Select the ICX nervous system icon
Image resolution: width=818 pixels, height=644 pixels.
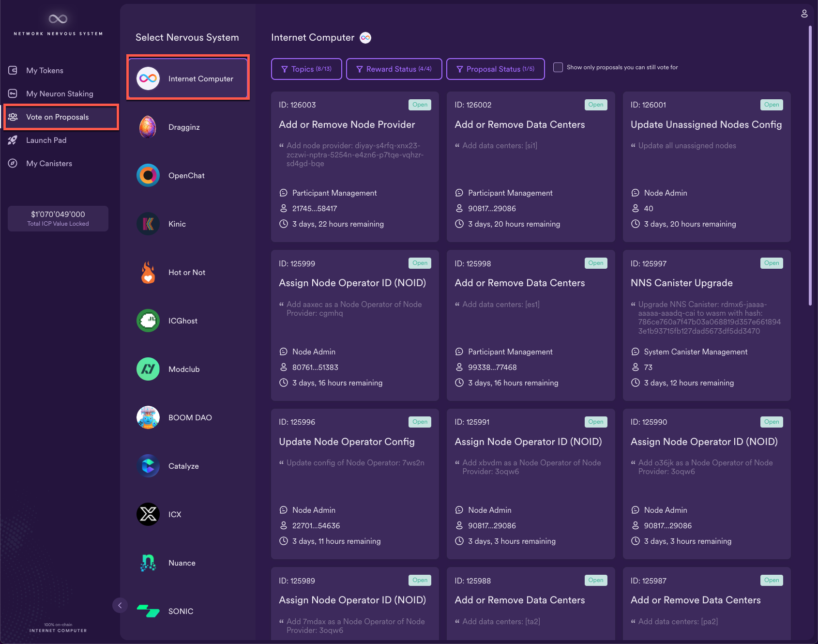pos(148,514)
